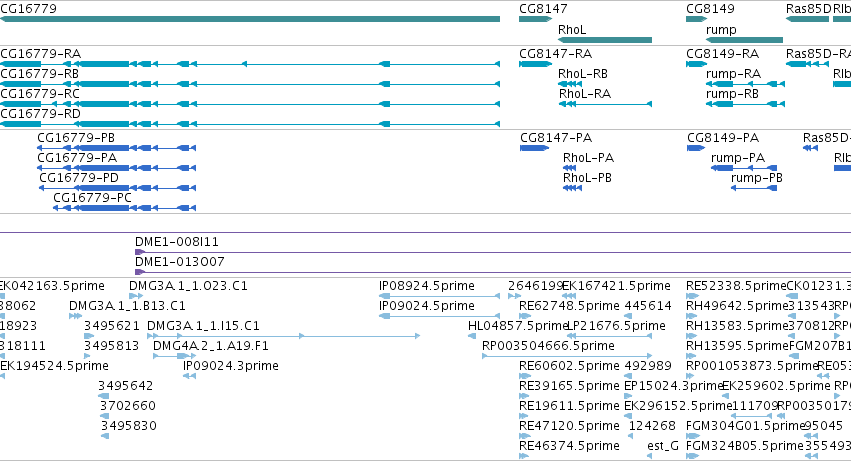
Task: Select EST RP003504666.5prime
Action: [x=567, y=356]
